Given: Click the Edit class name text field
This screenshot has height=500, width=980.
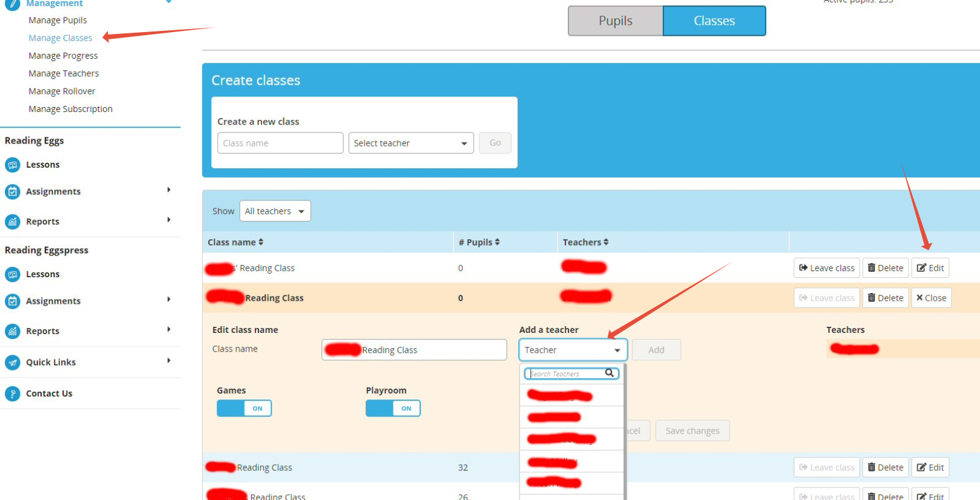Looking at the screenshot, I should point(414,350).
